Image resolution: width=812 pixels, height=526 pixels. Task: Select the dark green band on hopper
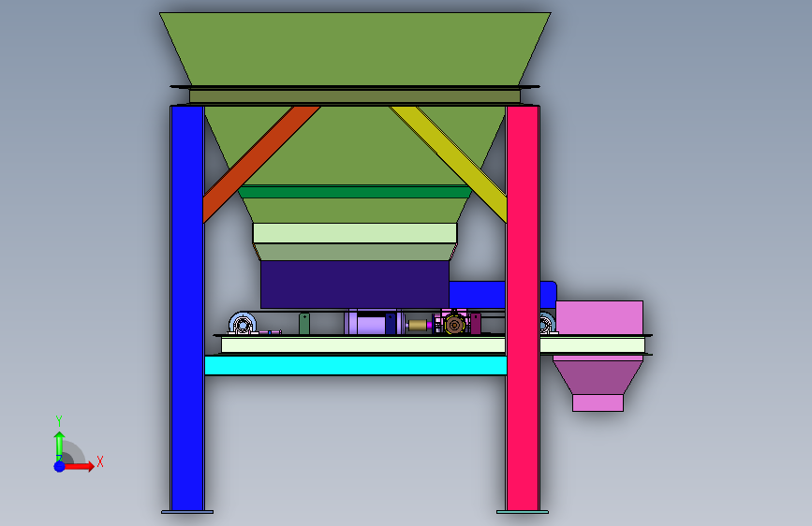355,192
